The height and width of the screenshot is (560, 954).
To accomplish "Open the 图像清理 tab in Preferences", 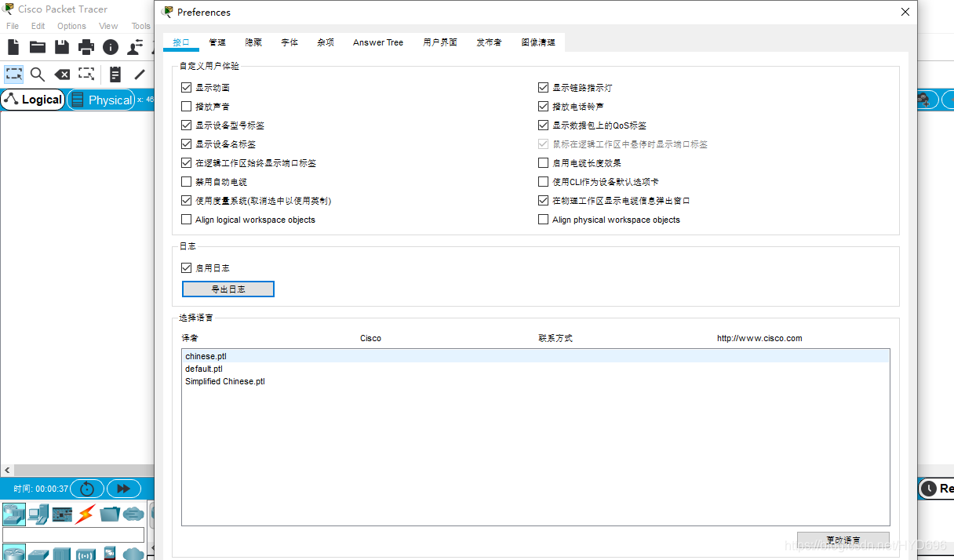I will pyautogui.click(x=538, y=42).
